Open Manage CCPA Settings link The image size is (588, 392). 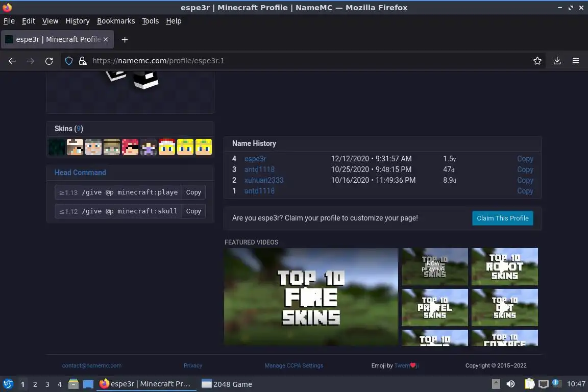(x=293, y=365)
